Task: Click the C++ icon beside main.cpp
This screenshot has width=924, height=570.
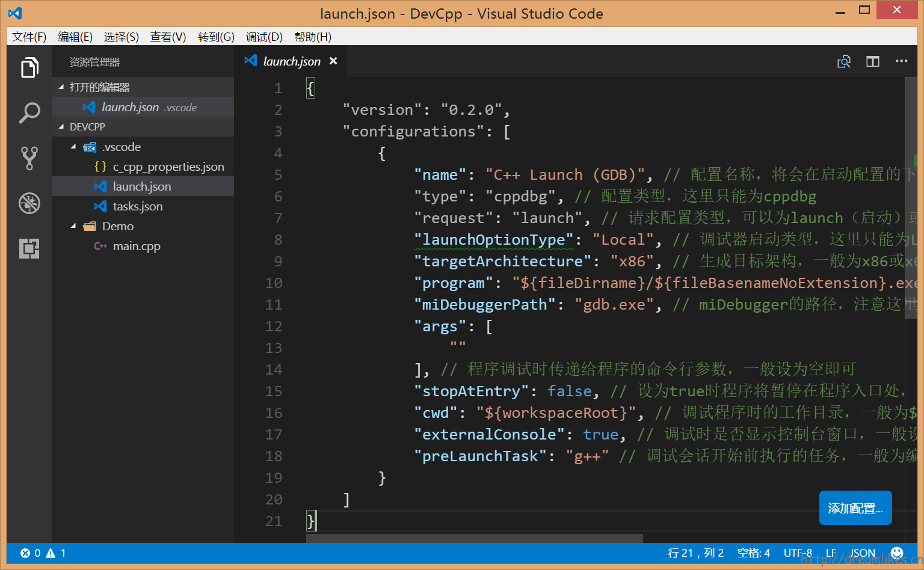Action: (x=100, y=246)
